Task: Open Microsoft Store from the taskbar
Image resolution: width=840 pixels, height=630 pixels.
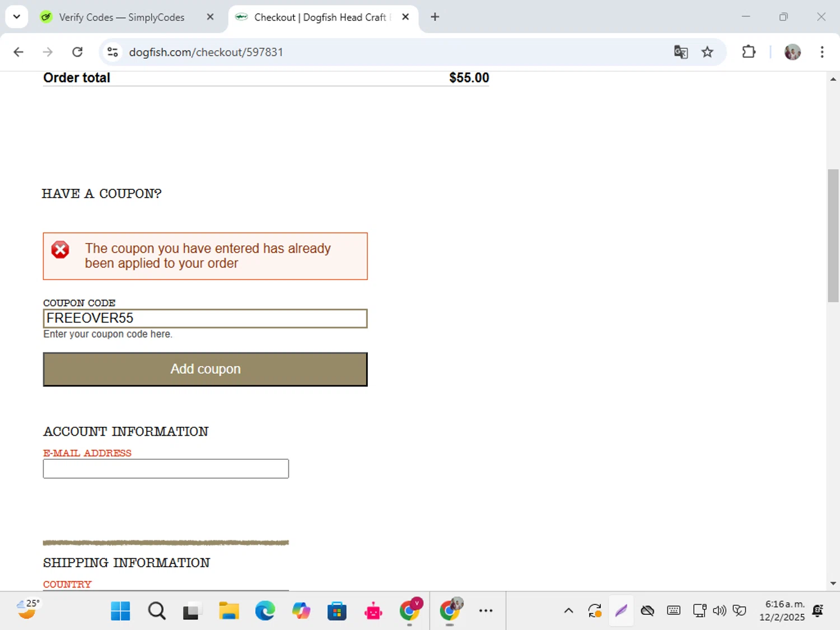Action: coord(337,611)
